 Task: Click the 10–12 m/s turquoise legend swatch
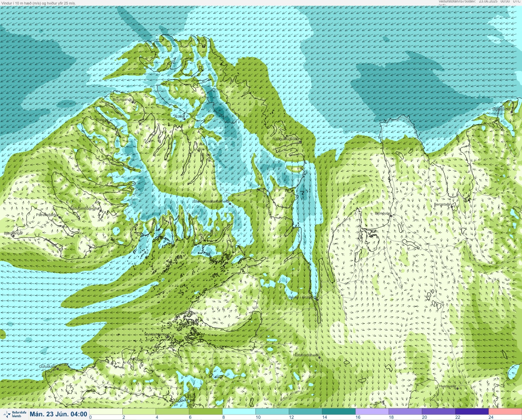click(x=272, y=411)
